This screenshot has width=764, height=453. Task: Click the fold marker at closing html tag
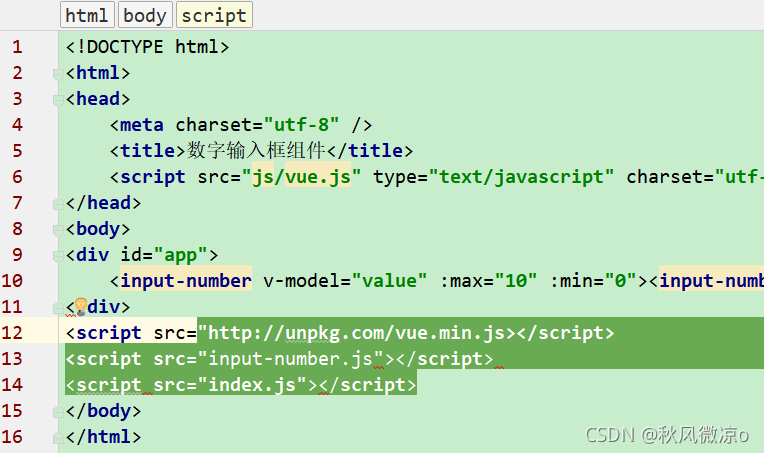58,437
